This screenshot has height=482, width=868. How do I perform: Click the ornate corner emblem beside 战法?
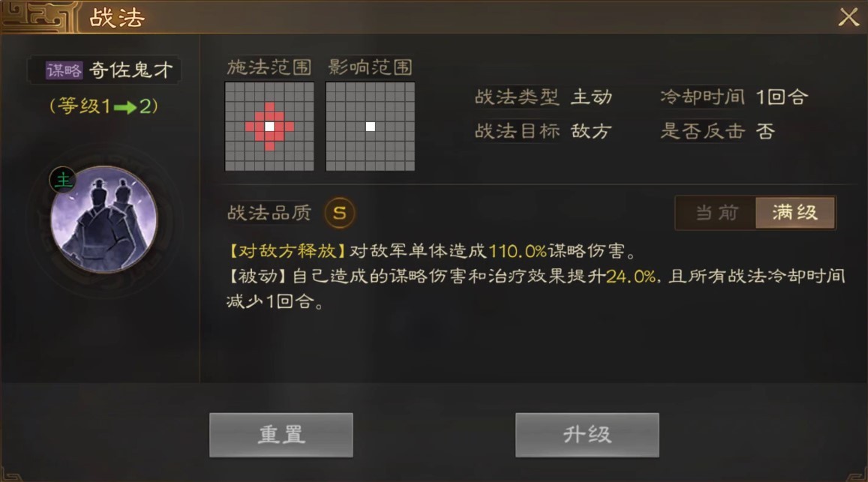pyautogui.click(x=38, y=16)
